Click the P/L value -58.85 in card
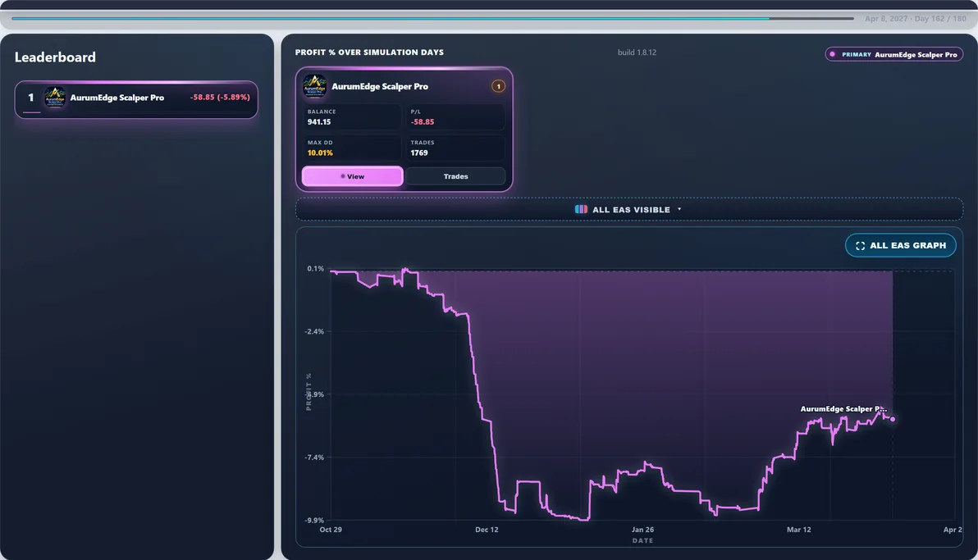978x560 pixels. click(423, 122)
